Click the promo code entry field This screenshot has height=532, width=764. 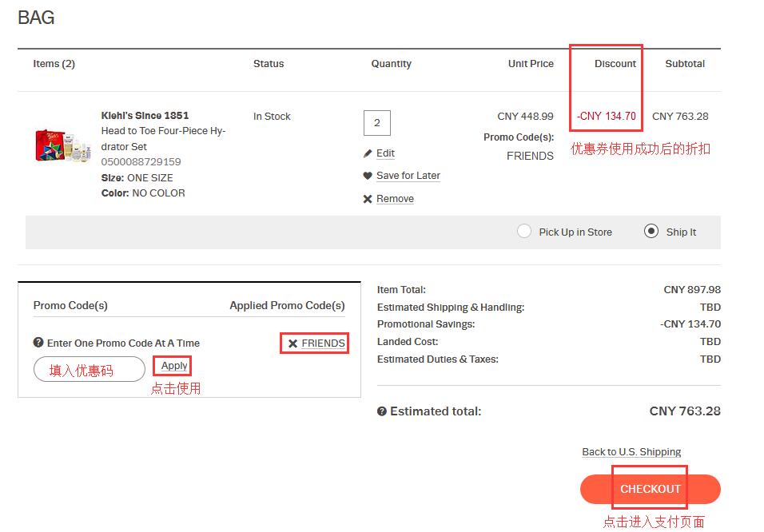pyautogui.click(x=89, y=369)
